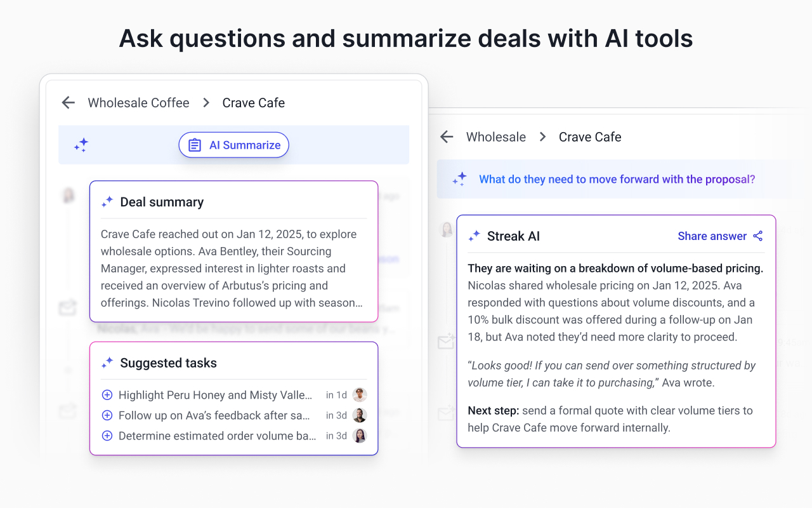
Task: Expand the chevron between Wholesale and Crave Cafe
Action: tap(542, 137)
